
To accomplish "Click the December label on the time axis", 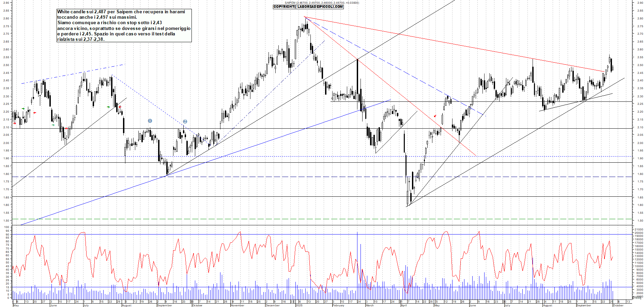I will click(273, 305).
